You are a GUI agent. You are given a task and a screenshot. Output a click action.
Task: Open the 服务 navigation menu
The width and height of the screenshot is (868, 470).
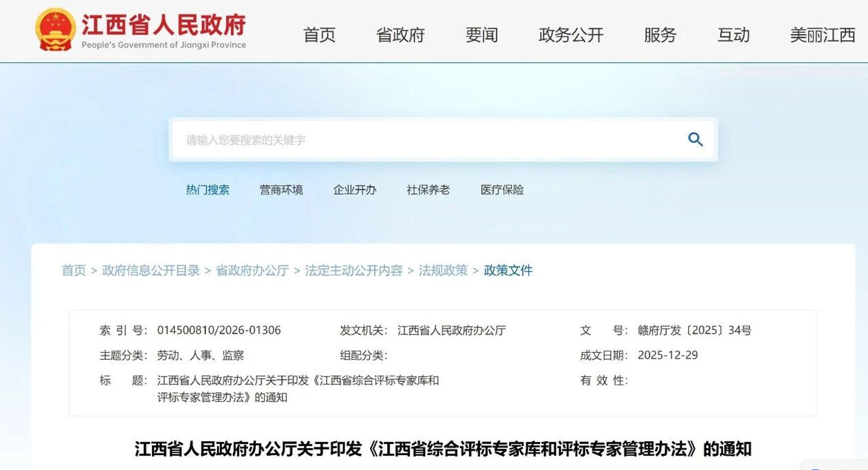(x=660, y=35)
